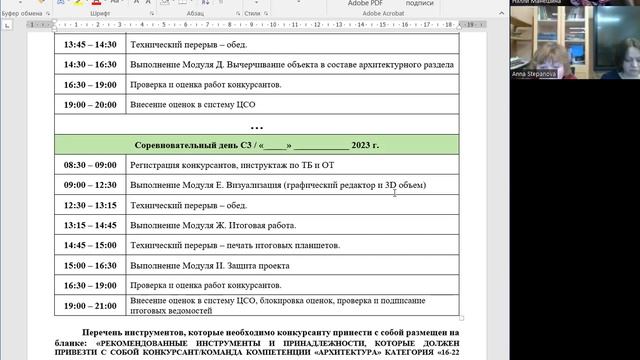
Task: Click the '09:00 – 12:30' time cell
Action: pos(90,185)
